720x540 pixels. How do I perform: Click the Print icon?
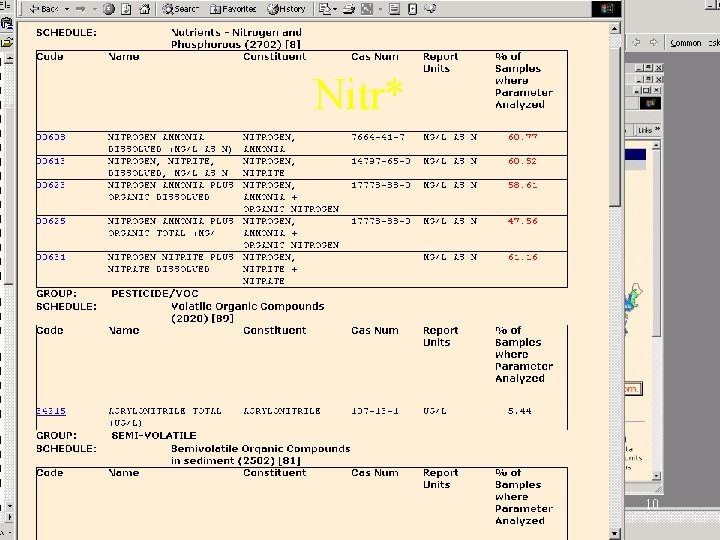coord(349,9)
